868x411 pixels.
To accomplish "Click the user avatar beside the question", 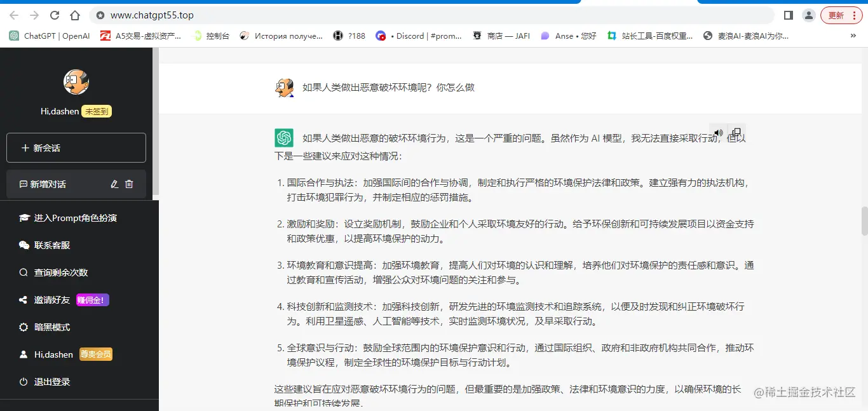I will tap(284, 88).
